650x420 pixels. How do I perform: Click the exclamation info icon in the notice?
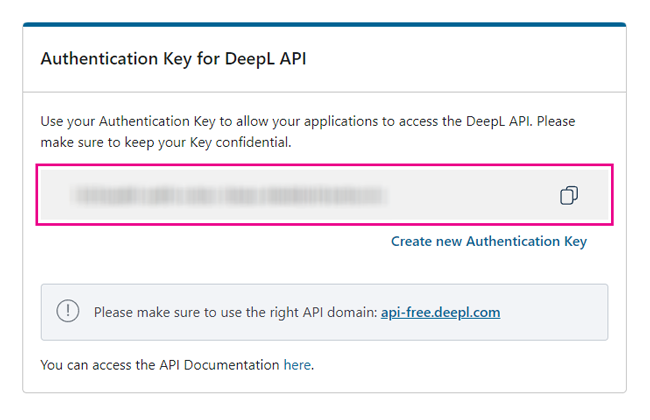click(x=67, y=311)
